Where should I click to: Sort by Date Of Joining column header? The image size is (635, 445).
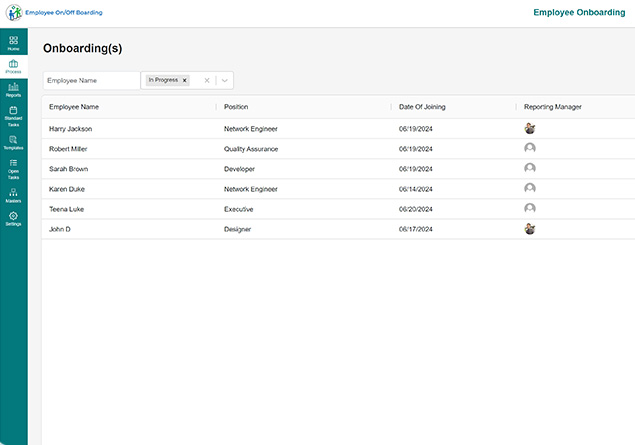click(x=420, y=106)
